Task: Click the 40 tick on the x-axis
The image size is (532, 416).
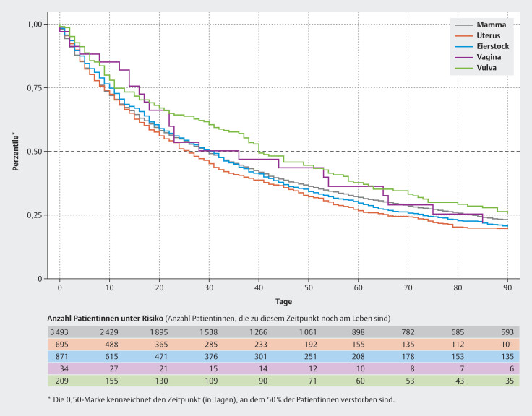Action: tap(259, 287)
